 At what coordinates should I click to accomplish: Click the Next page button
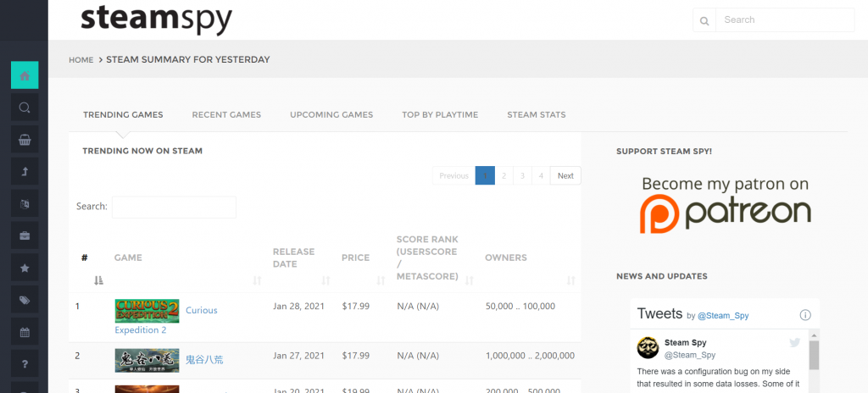point(565,175)
